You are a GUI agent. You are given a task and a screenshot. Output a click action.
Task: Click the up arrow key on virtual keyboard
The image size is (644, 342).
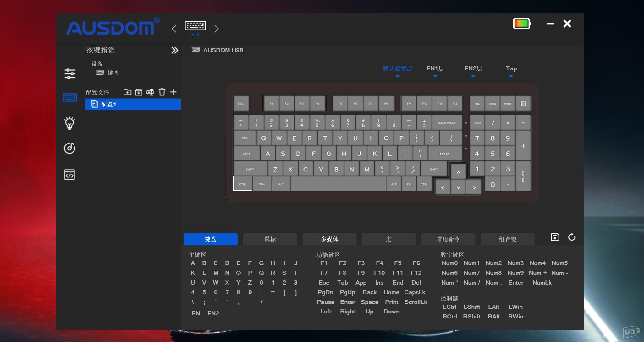pos(458,171)
